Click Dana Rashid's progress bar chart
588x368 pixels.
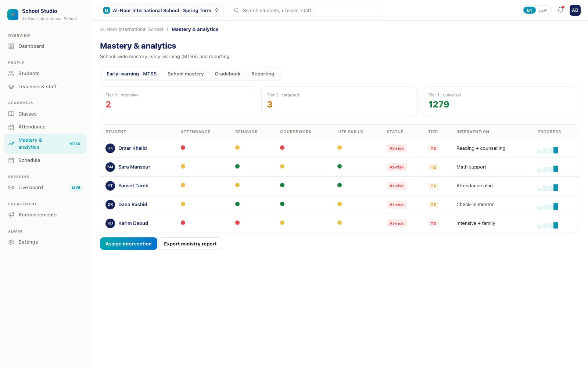(x=548, y=206)
